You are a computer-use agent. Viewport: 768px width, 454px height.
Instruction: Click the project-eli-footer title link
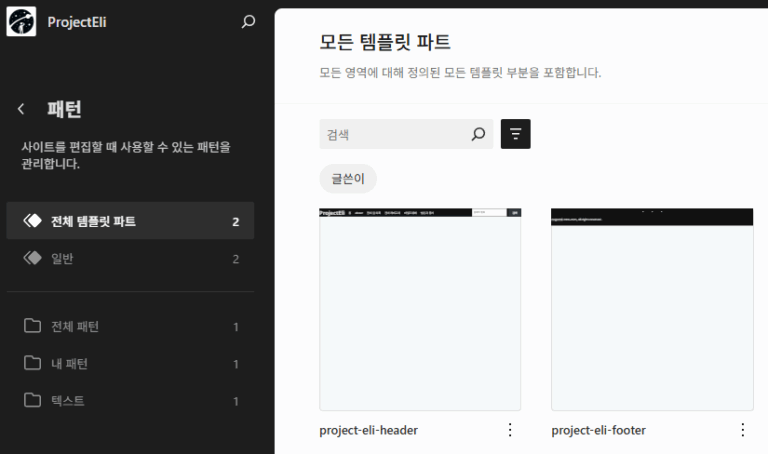tap(598, 430)
